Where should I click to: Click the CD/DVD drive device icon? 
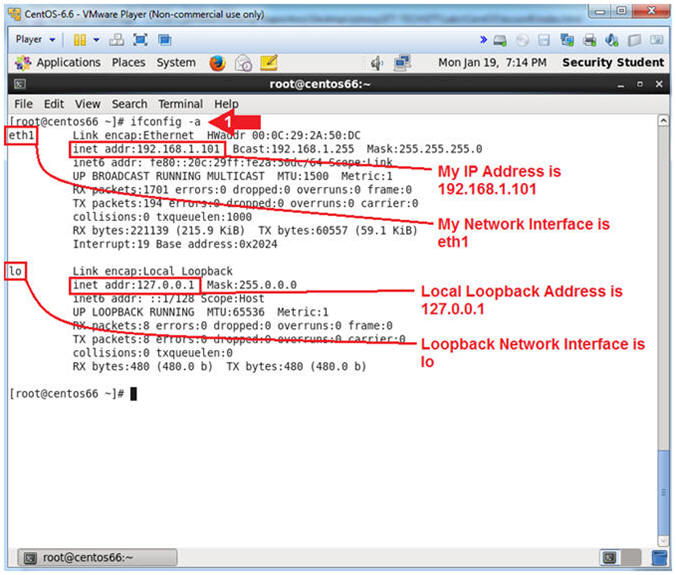click(x=523, y=41)
